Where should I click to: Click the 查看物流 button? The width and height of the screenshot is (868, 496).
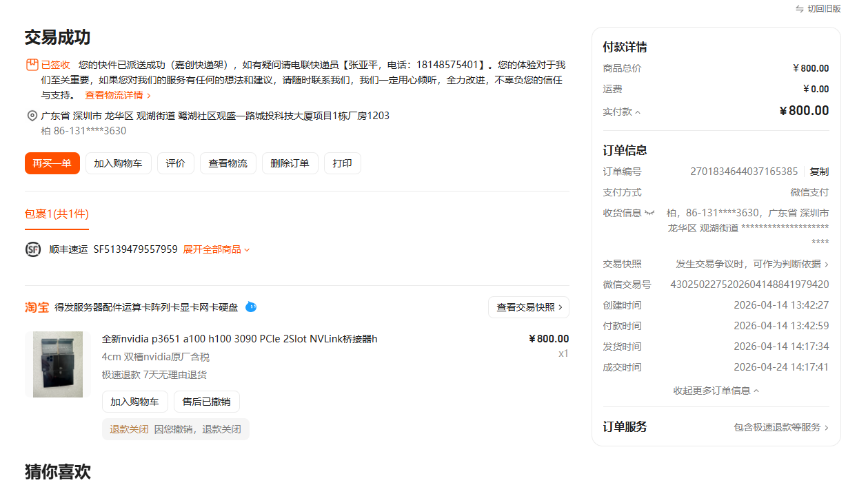[x=228, y=163]
